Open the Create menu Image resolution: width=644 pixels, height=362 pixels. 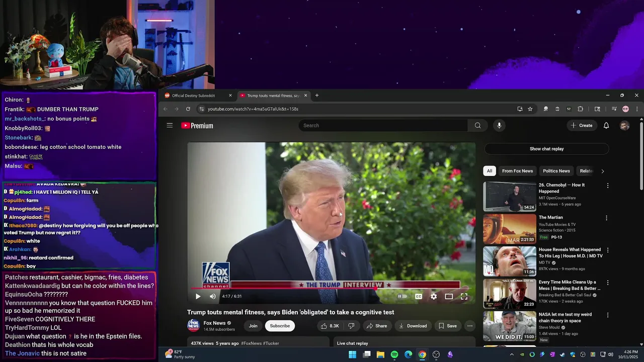(581, 125)
